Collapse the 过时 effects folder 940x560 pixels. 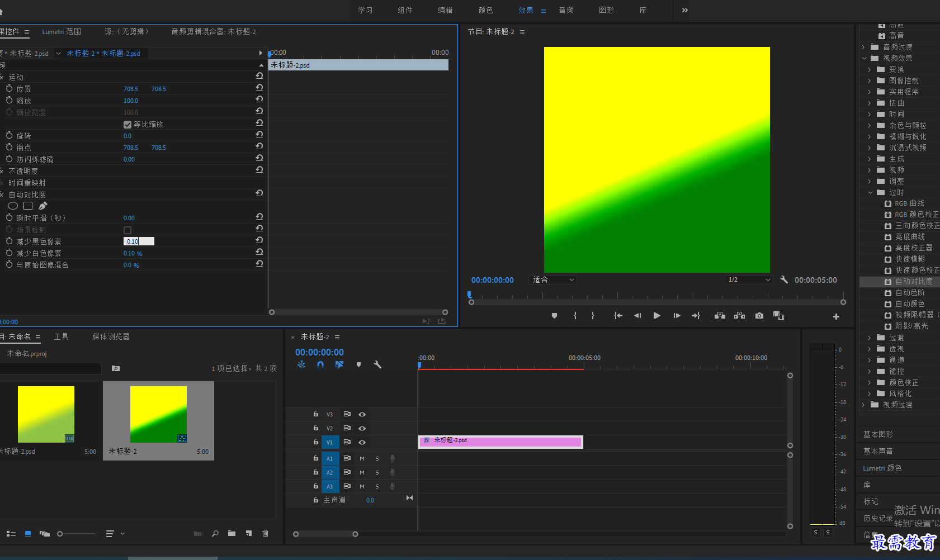point(870,192)
